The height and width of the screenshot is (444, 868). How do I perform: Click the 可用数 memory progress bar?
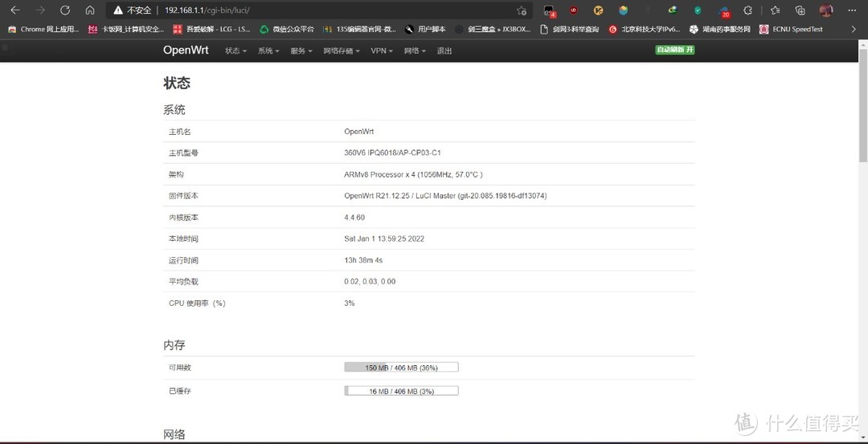401,367
